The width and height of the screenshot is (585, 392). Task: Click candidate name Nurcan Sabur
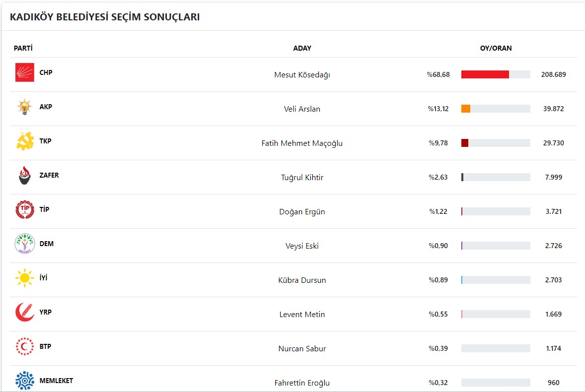302,349
